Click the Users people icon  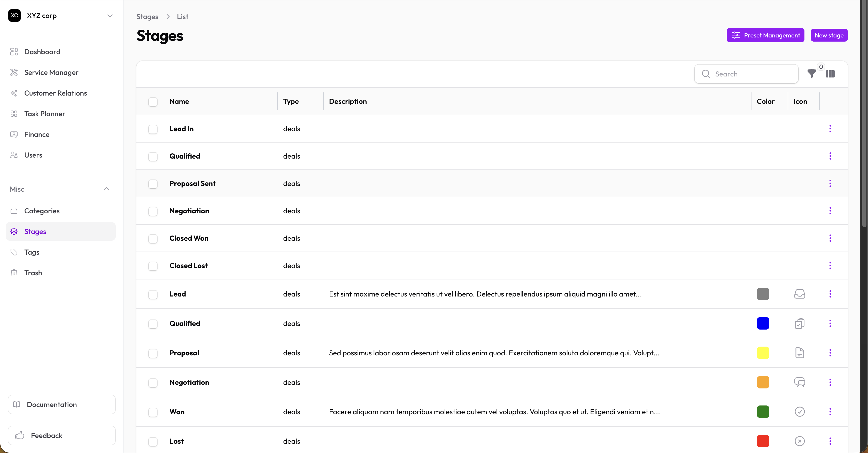pyautogui.click(x=14, y=155)
